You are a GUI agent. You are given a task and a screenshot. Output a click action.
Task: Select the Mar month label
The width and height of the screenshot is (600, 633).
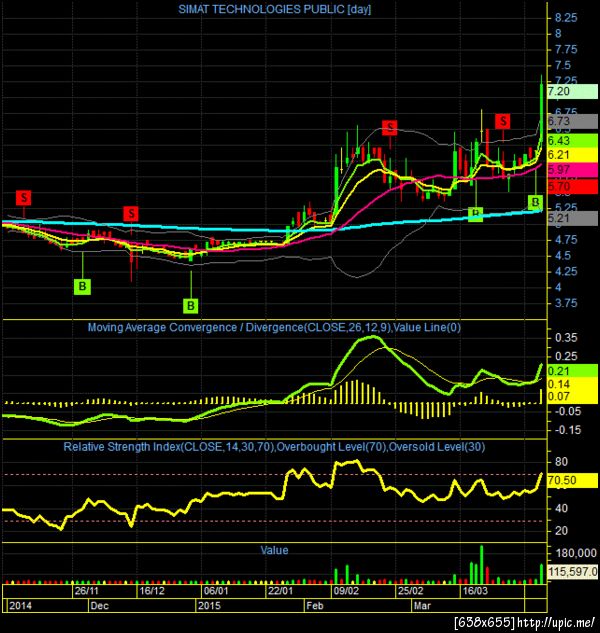click(422, 606)
